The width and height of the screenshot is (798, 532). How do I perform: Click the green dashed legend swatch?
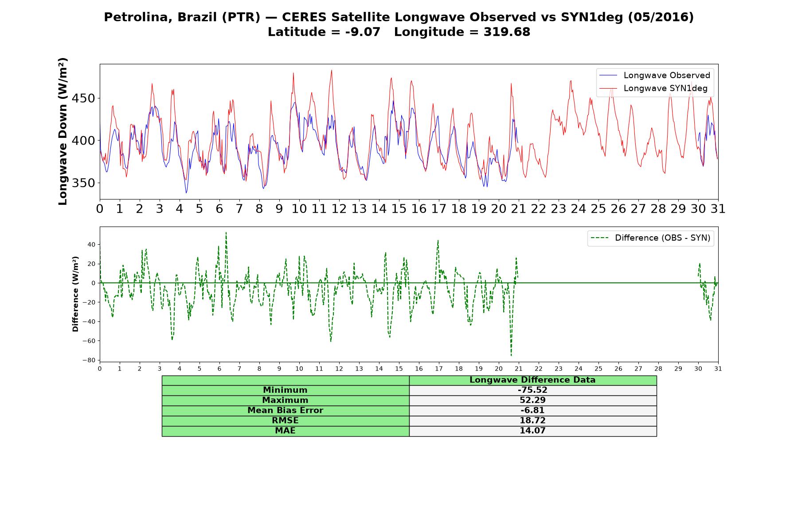coord(600,238)
